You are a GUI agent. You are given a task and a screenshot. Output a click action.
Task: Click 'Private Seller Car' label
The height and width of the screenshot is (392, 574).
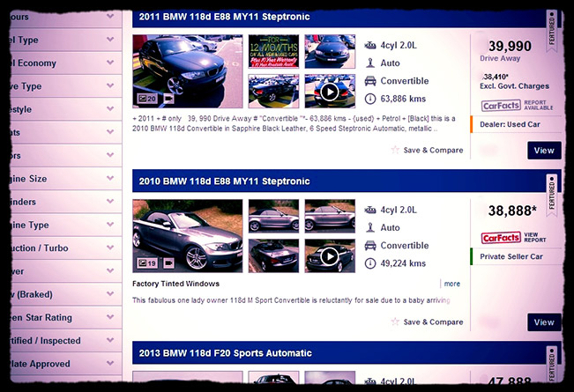tap(511, 256)
